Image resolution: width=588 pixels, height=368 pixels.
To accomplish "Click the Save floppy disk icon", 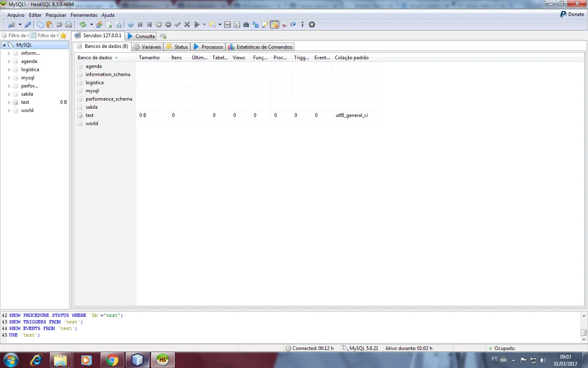I will 227,25.
